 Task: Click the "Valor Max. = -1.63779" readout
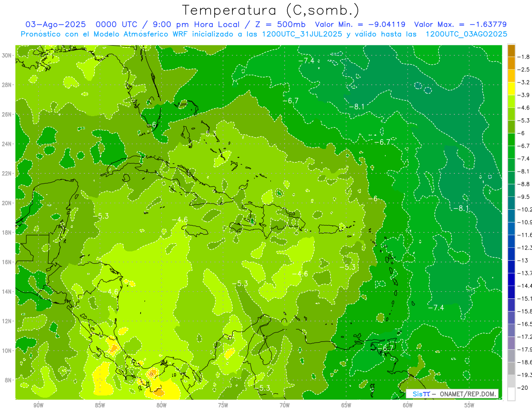pos(460,24)
